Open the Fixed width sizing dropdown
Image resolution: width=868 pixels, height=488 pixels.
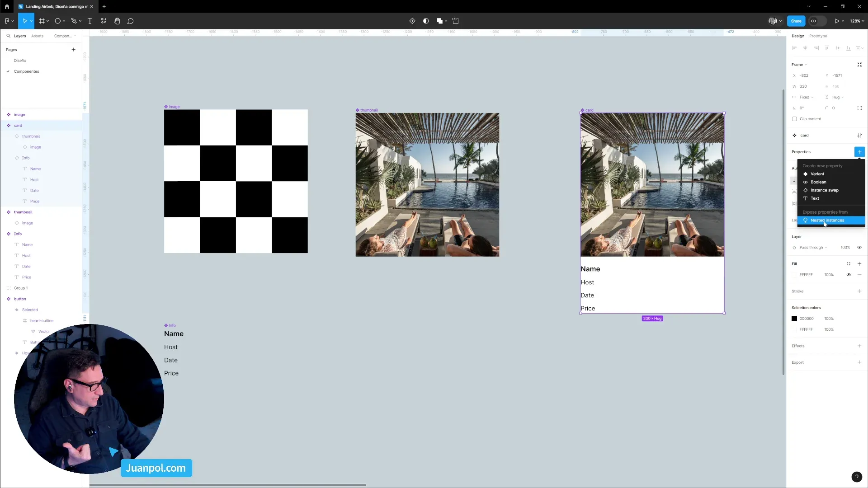click(806, 97)
